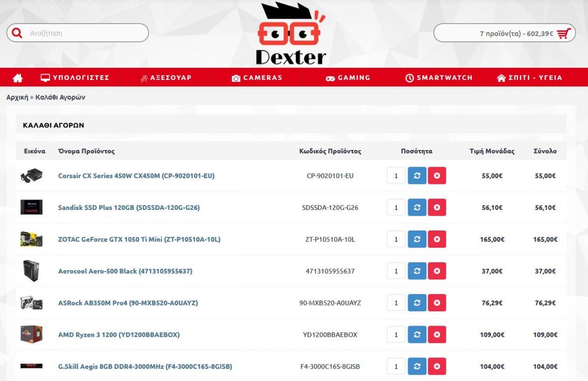Screen dimensions: 588x381
Task: Remove G.Skill Aegis 8GB DDR4 from cart
Action: click(437, 366)
